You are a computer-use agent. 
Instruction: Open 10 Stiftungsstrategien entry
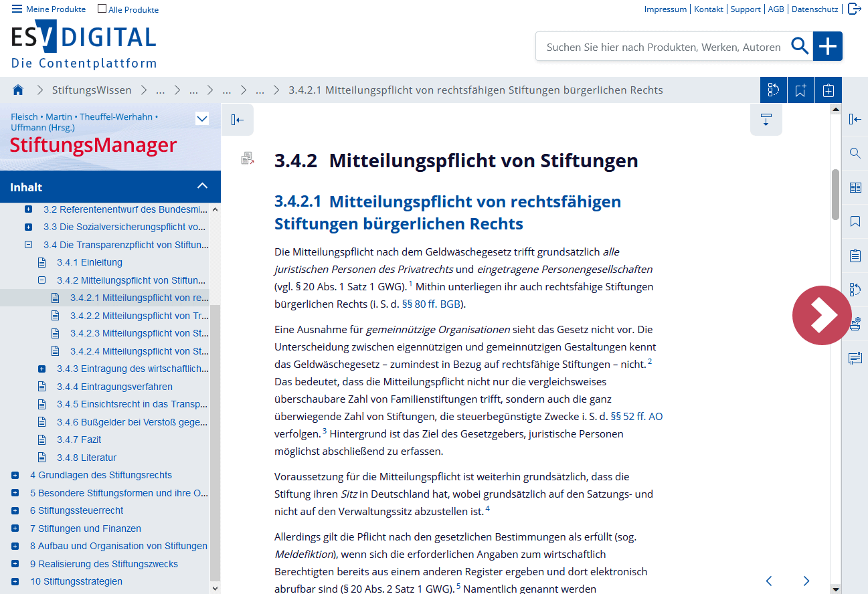click(76, 581)
